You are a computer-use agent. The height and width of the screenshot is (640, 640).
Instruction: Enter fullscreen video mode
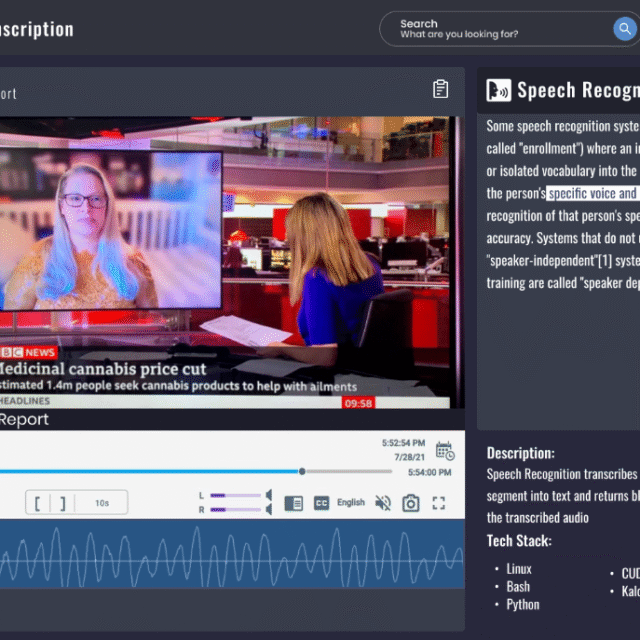click(439, 503)
